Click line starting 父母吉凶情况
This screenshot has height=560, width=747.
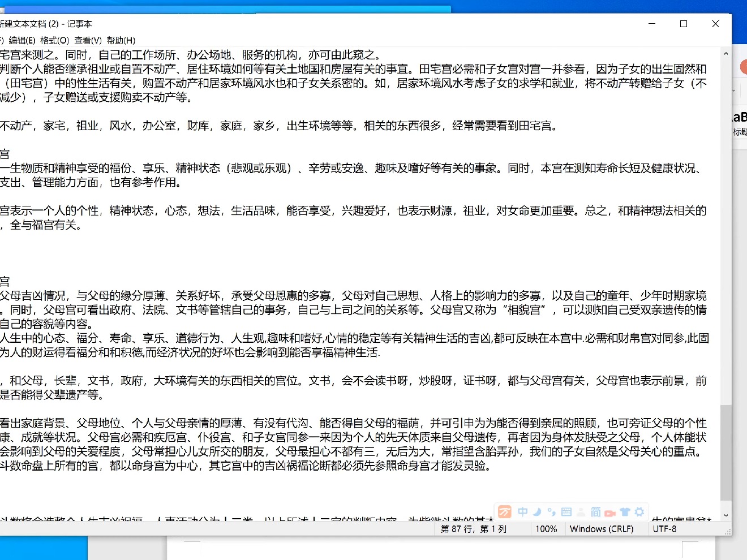tap(353, 296)
